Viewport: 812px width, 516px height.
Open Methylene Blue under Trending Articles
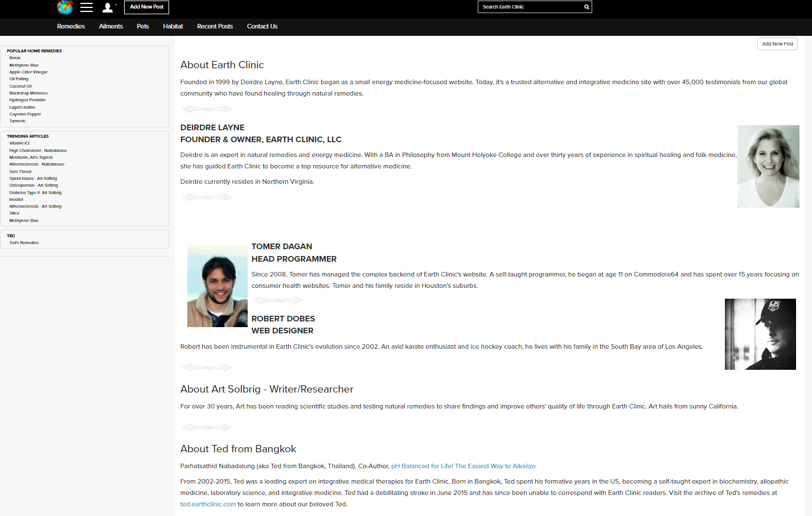pyautogui.click(x=24, y=221)
